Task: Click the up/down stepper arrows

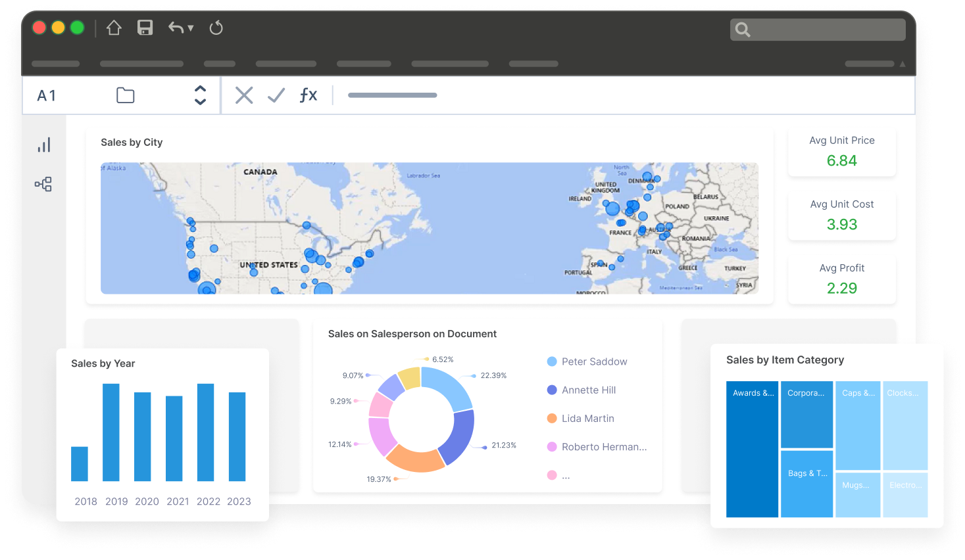Action: coord(201,95)
